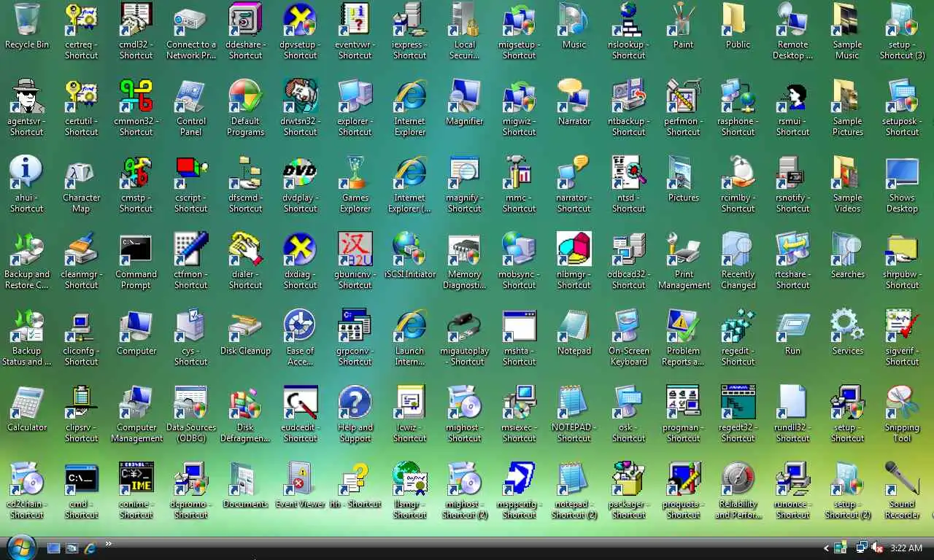The height and width of the screenshot is (560, 934).
Task: Select the Problem Reports icon
Action: pyautogui.click(x=684, y=326)
